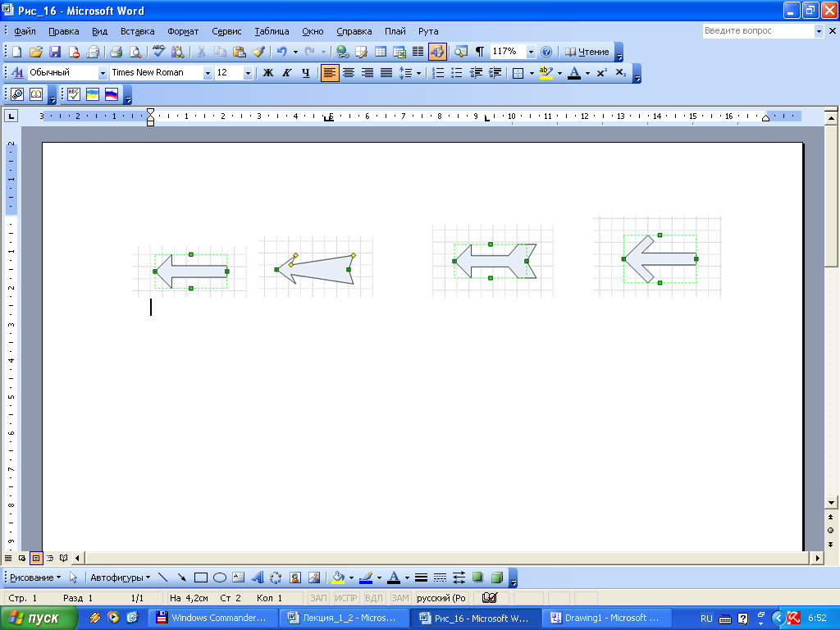Toggle italic formatting (К)
840x630 pixels.
click(286, 73)
